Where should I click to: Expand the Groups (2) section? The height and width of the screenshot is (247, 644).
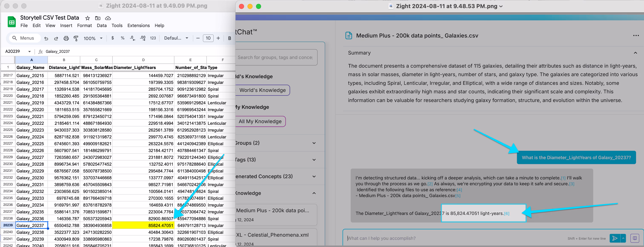[x=314, y=143]
